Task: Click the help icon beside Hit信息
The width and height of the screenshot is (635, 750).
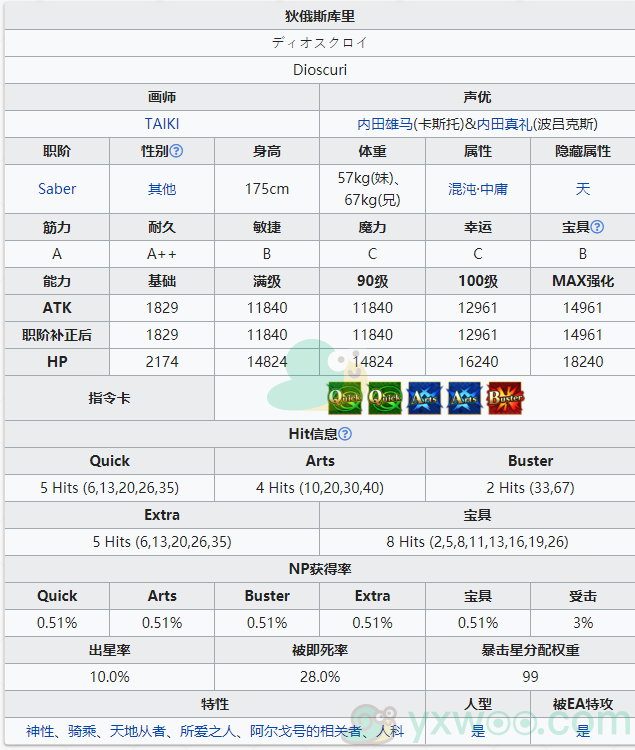Action: pyautogui.click(x=345, y=434)
